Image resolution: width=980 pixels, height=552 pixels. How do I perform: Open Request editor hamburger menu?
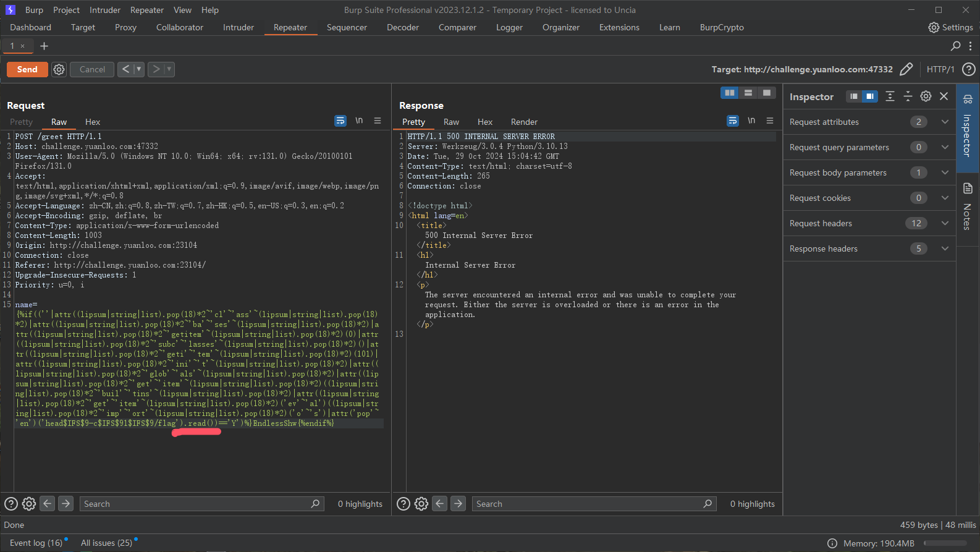point(378,121)
